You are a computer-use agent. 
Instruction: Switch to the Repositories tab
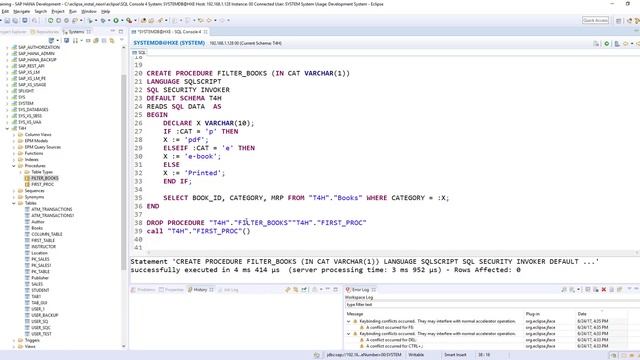pos(44,31)
